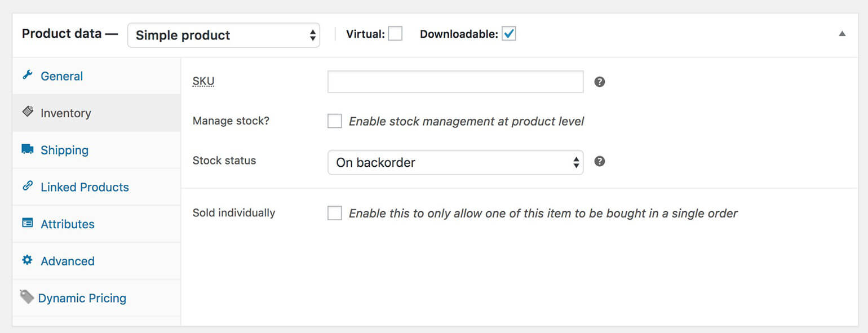Collapse the Product data panel arrow
This screenshot has height=333, width=868.
pyautogui.click(x=842, y=34)
